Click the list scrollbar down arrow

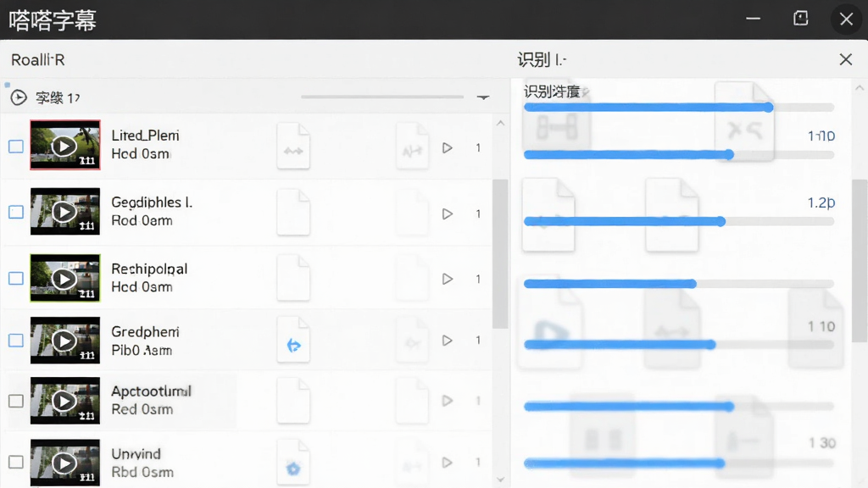click(500, 480)
